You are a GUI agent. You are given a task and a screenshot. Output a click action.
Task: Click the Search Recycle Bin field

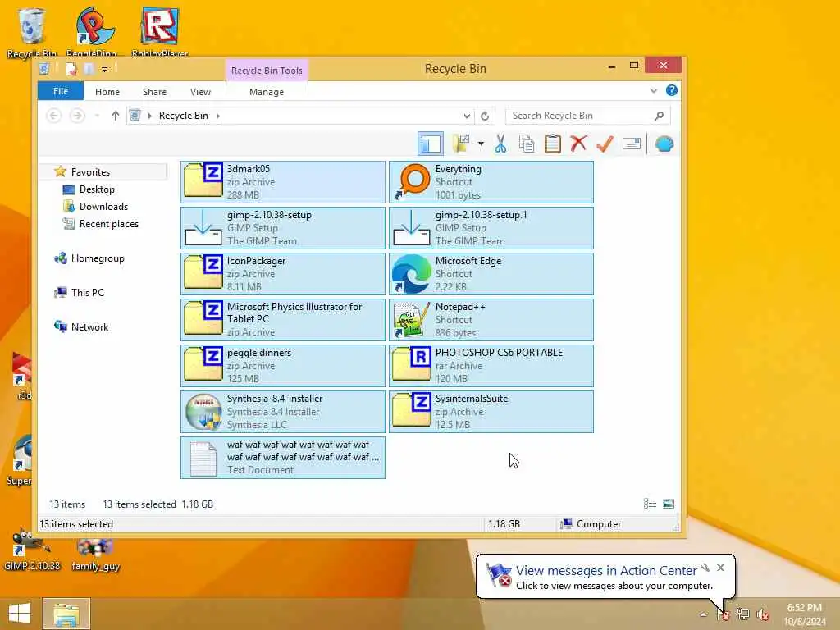[x=587, y=116]
